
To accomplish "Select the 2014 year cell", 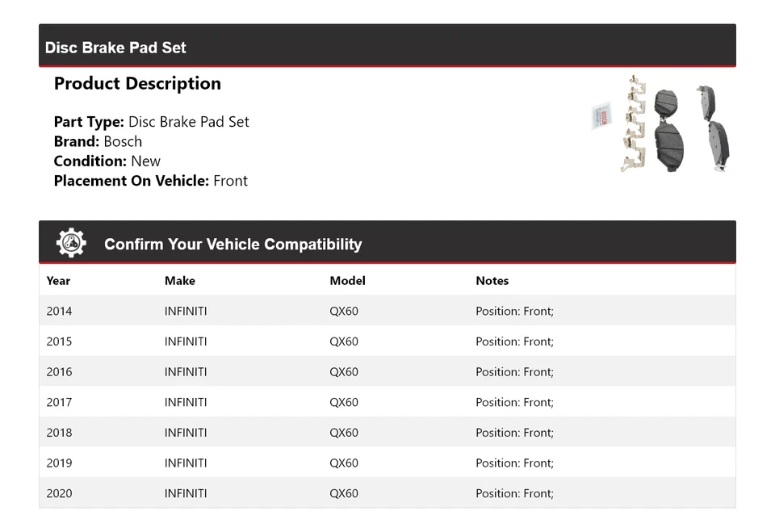I will pos(59,311).
